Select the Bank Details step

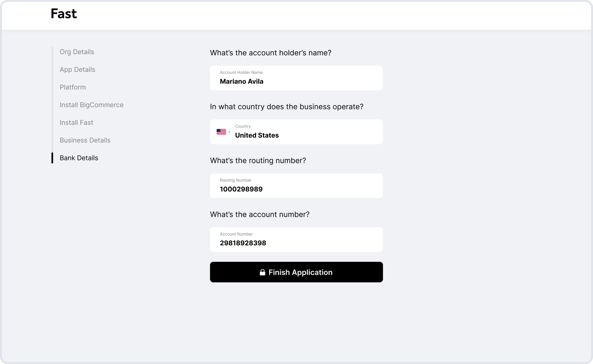point(79,158)
